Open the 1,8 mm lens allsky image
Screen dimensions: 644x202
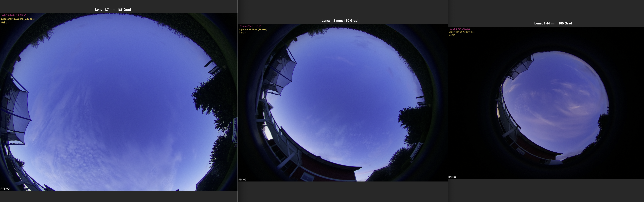pyautogui.click(x=343, y=103)
